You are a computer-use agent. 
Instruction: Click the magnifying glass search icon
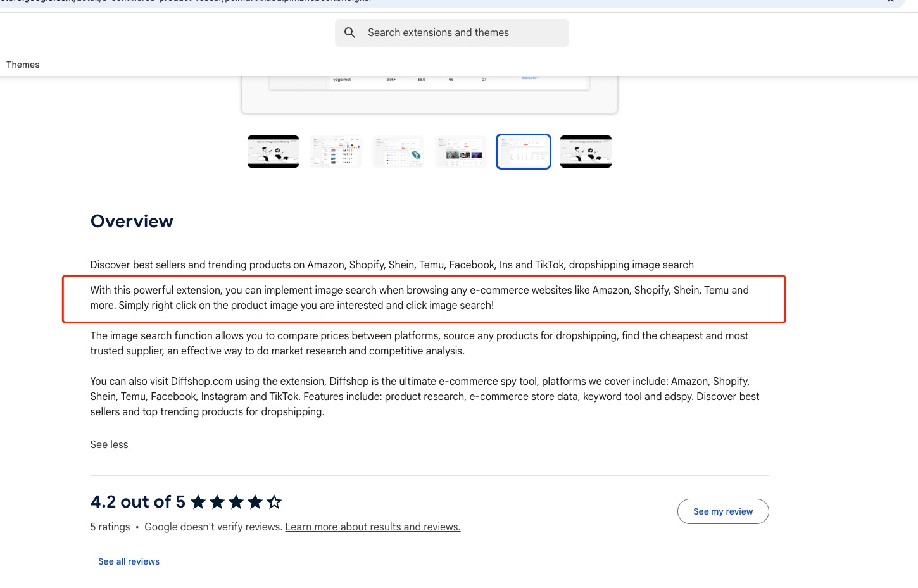pos(349,32)
